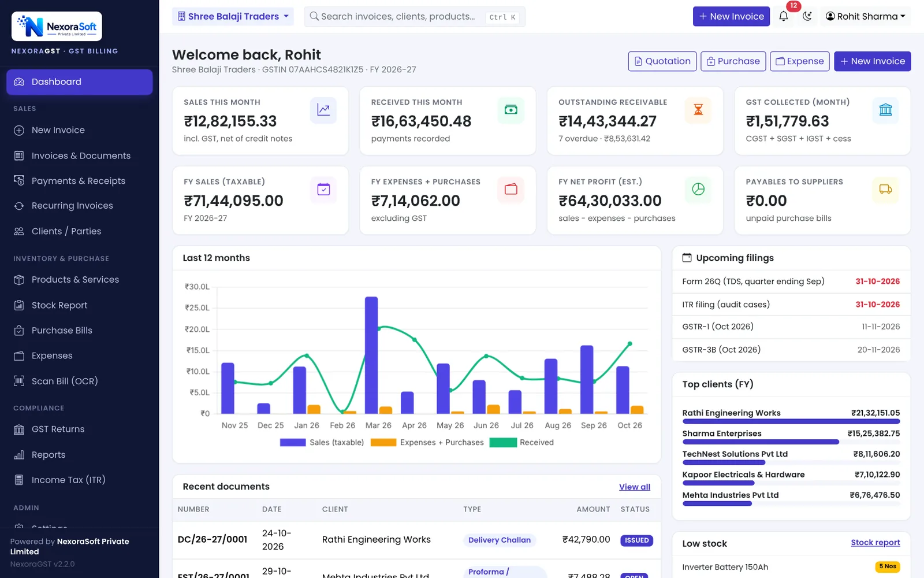Open Rohit Sharma user dropdown
The image size is (924, 578).
tap(865, 16)
